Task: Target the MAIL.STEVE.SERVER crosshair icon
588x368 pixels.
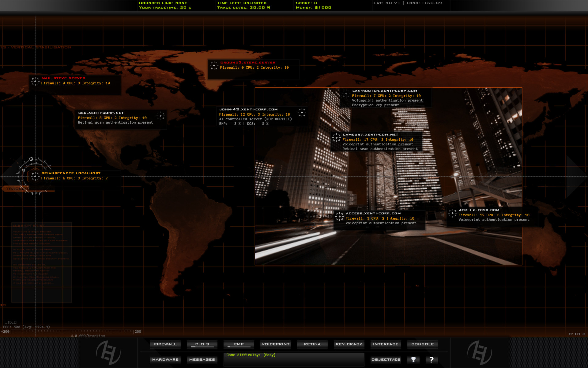Action: coord(36,81)
